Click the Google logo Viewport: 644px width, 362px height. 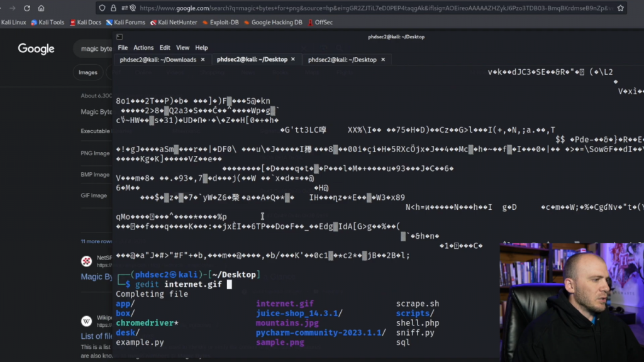click(x=36, y=49)
